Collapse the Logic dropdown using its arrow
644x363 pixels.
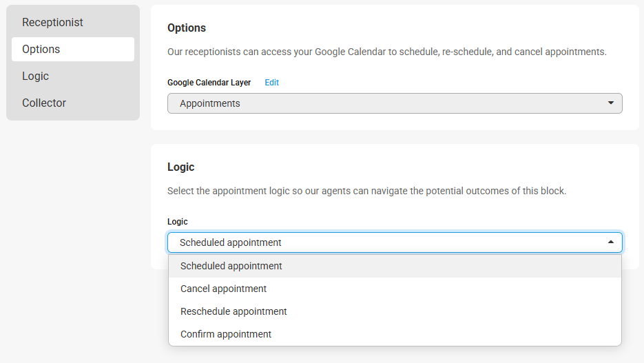[610, 242]
